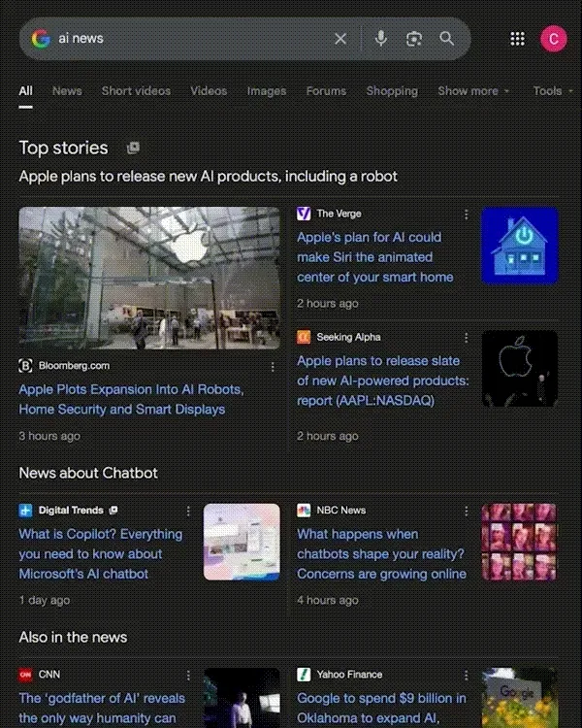Viewport: 582px width, 728px height.
Task: Start voice search with microphone icon
Action: [x=381, y=39]
